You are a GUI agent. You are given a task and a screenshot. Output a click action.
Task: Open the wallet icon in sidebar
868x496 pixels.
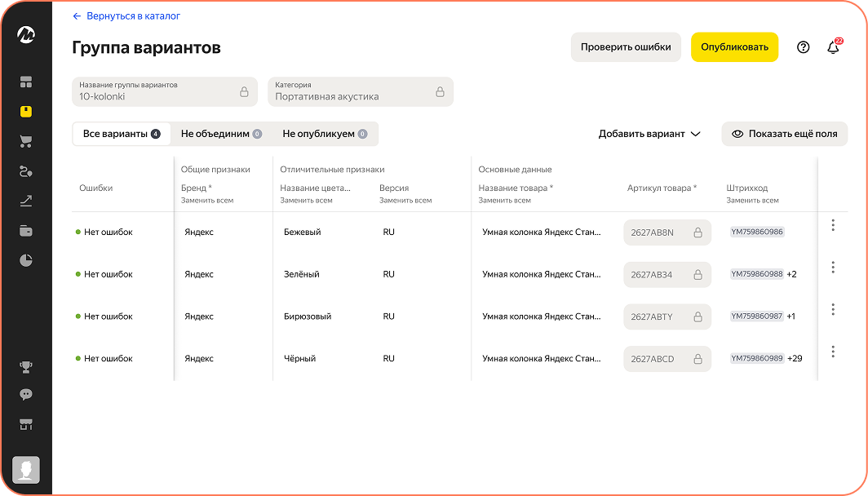coord(26,231)
